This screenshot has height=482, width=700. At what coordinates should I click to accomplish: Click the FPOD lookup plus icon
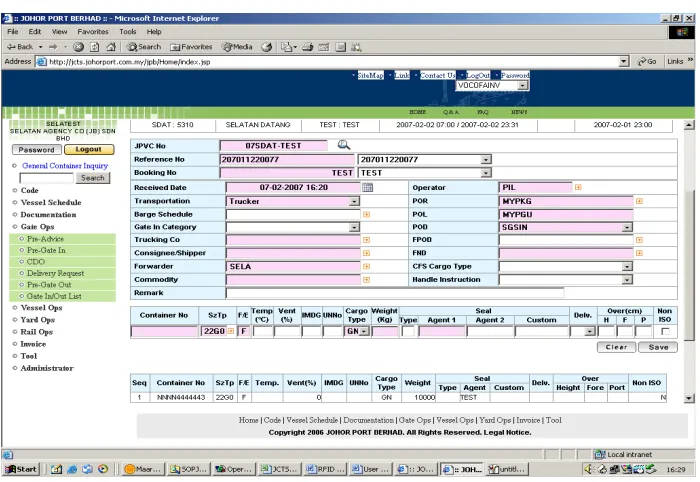pyautogui.click(x=639, y=240)
